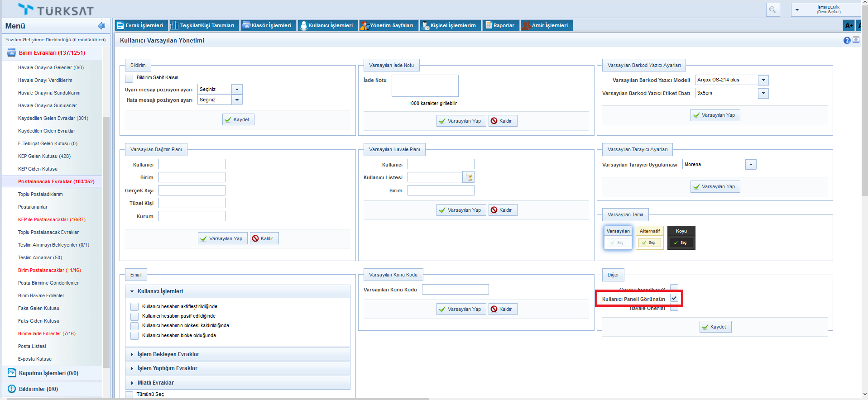Open Varsayılan Barkod Yazıcı Modeli dropdown
The image size is (868, 400).
click(763, 80)
